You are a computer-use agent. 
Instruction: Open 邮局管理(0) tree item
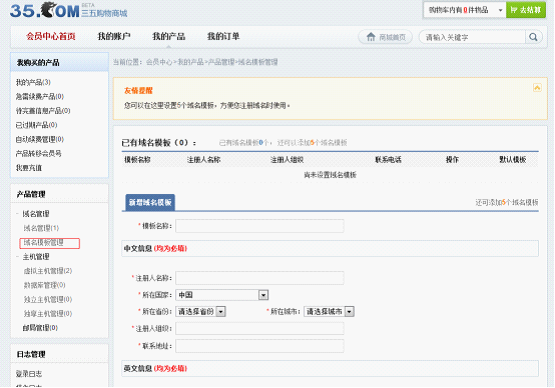tap(40, 328)
